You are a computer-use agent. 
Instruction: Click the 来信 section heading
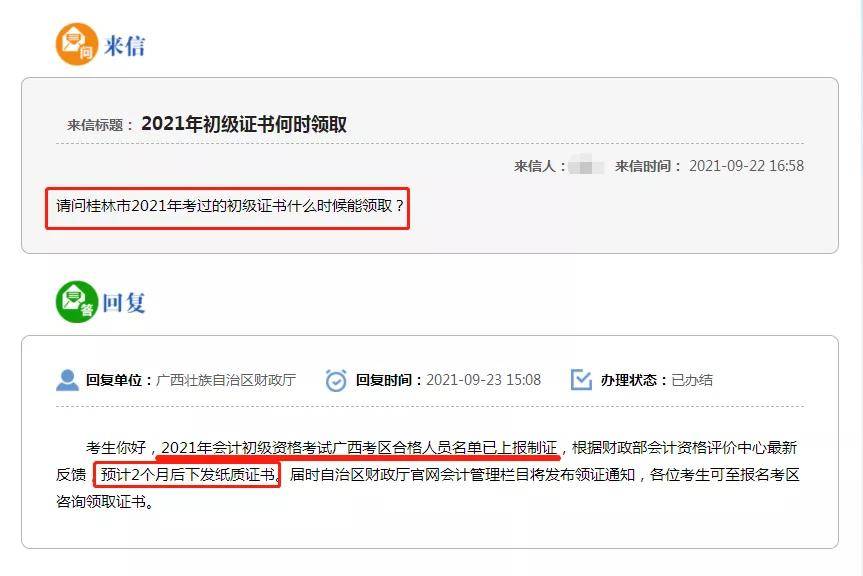tap(124, 45)
